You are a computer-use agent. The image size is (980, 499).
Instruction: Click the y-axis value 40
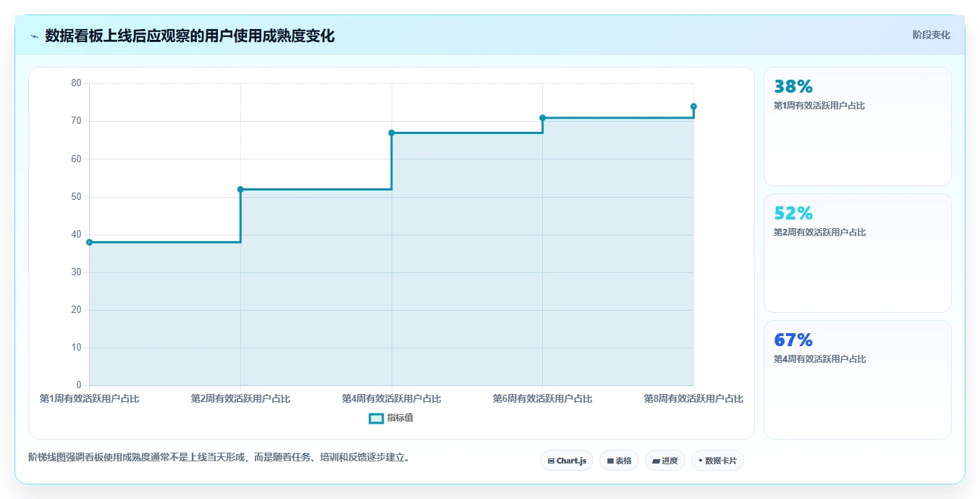[77, 234]
